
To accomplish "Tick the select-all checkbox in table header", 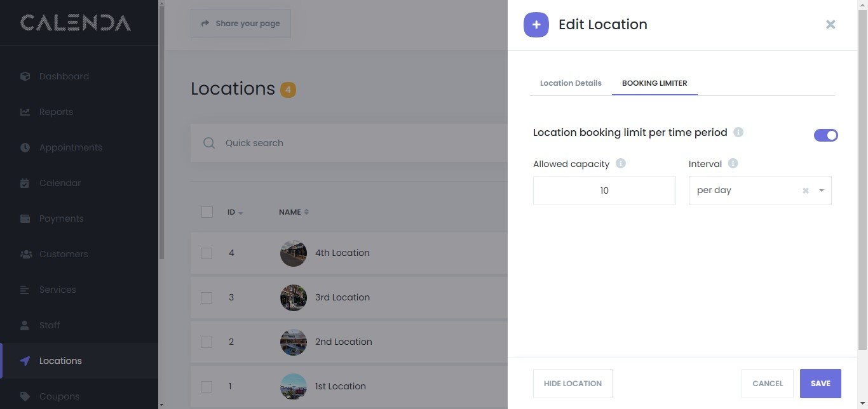I will point(207,212).
